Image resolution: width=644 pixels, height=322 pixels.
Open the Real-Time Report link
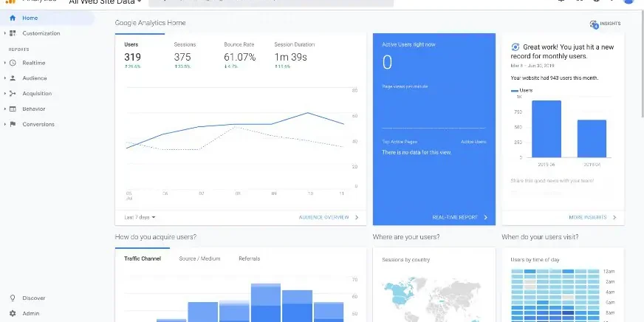[x=455, y=217]
